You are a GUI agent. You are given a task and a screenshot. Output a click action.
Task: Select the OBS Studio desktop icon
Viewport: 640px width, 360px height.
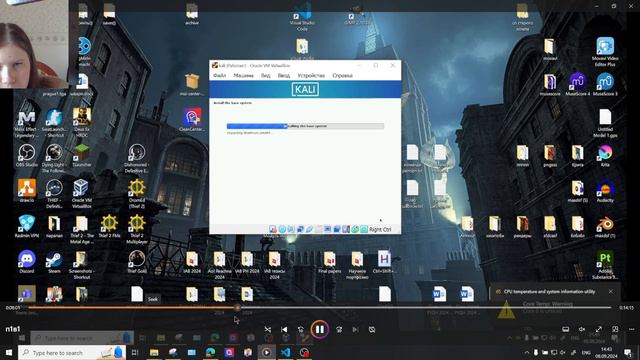click(27, 155)
